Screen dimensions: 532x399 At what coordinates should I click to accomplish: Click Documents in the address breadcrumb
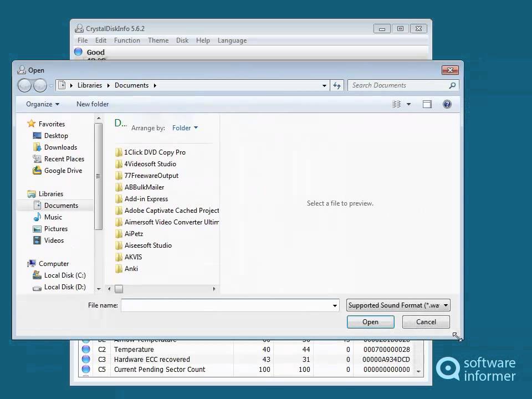click(x=132, y=85)
